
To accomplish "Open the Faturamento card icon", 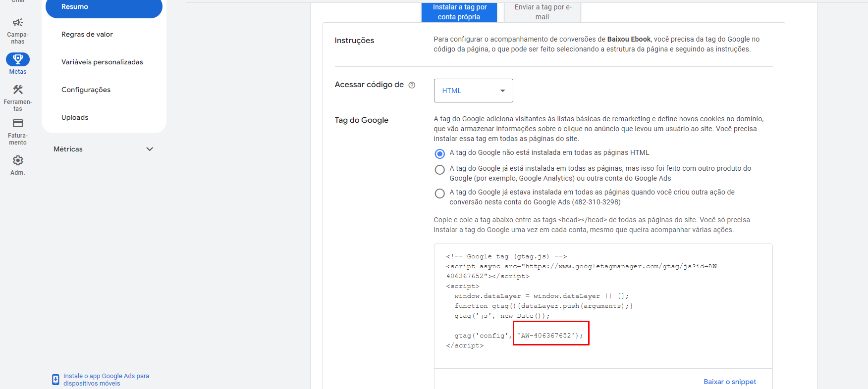I will [x=18, y=123].
